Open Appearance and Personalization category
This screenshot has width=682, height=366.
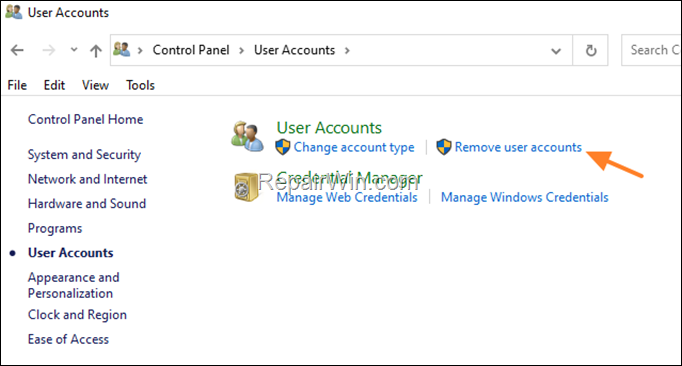74,285
